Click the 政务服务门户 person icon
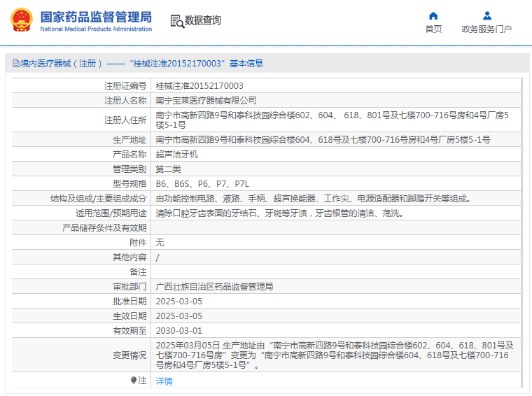Image resolution: width=532 pixels, height=396 pixels. (x=486, y=15)
